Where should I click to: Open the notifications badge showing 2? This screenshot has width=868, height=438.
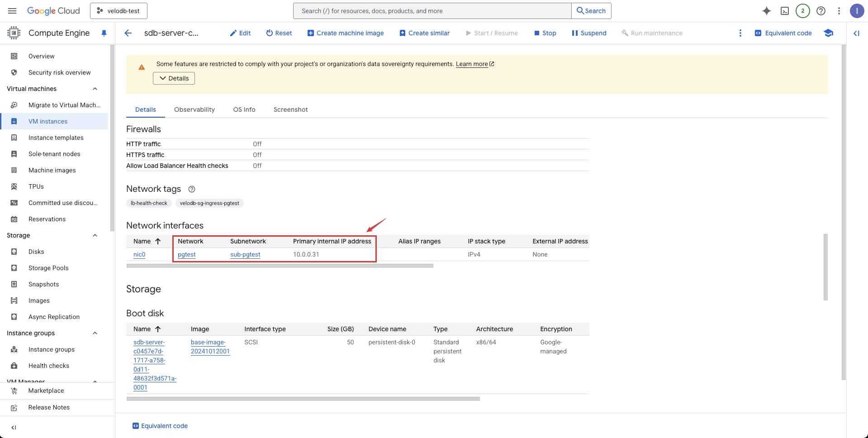click(x=802, y=11)
